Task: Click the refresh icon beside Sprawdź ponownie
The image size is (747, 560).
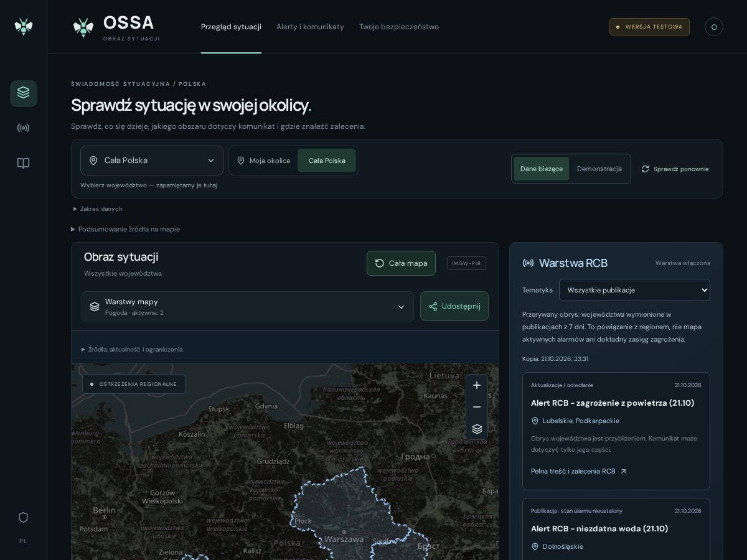Action: (646, 169)
